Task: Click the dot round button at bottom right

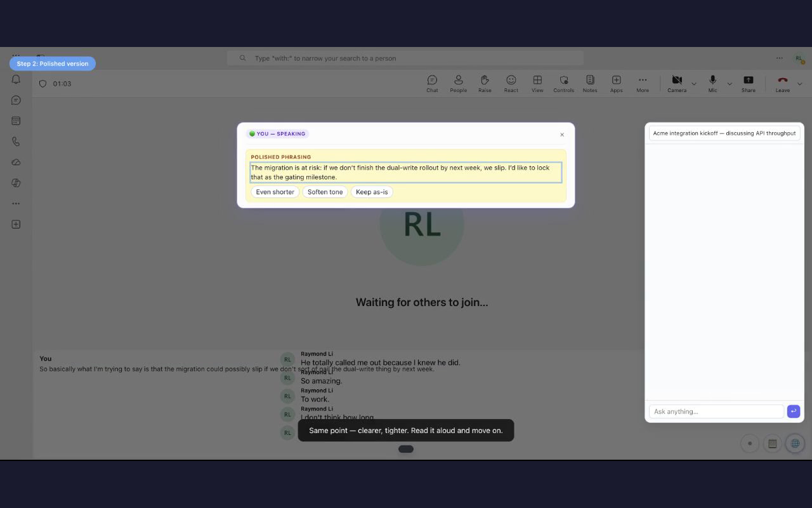Action: point(750,443)
